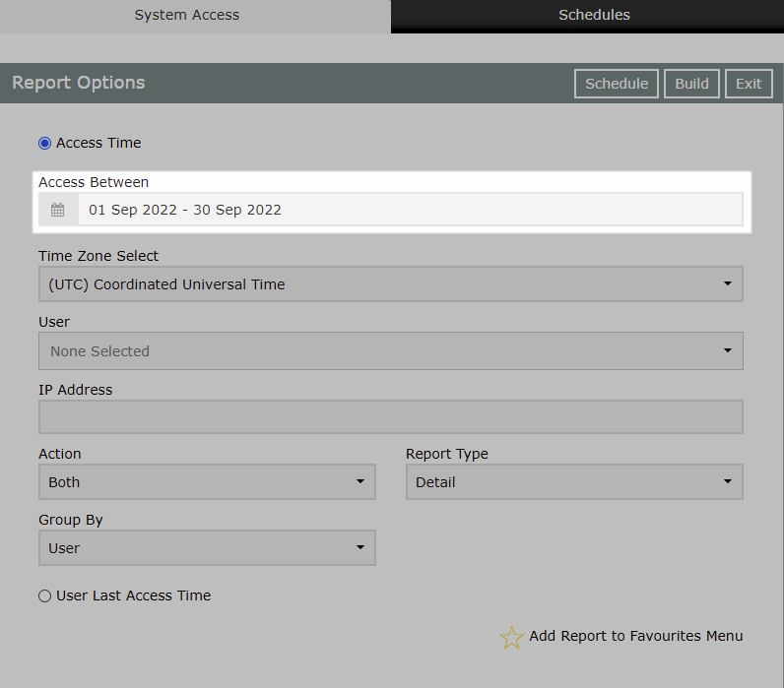784x688 pixels.
Task: Click the star icon for favourites
Action: pyautogui.click(x=511, y=638)
